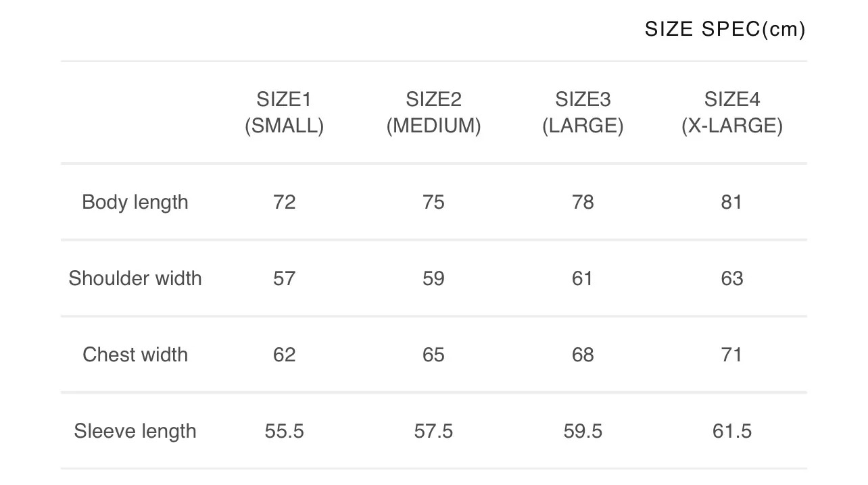This screenshot has height=485, width=868.
Task: Select the SIZE1 (SMALL) column header
Action: pos(284,113)
